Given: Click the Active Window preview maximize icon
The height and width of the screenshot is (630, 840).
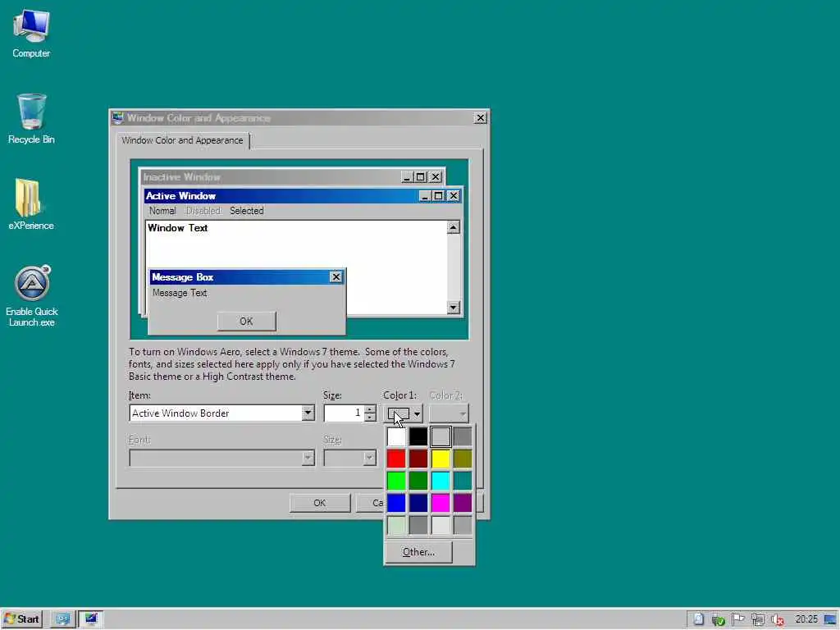Looking at the screenshot, I should coord(438,196).
